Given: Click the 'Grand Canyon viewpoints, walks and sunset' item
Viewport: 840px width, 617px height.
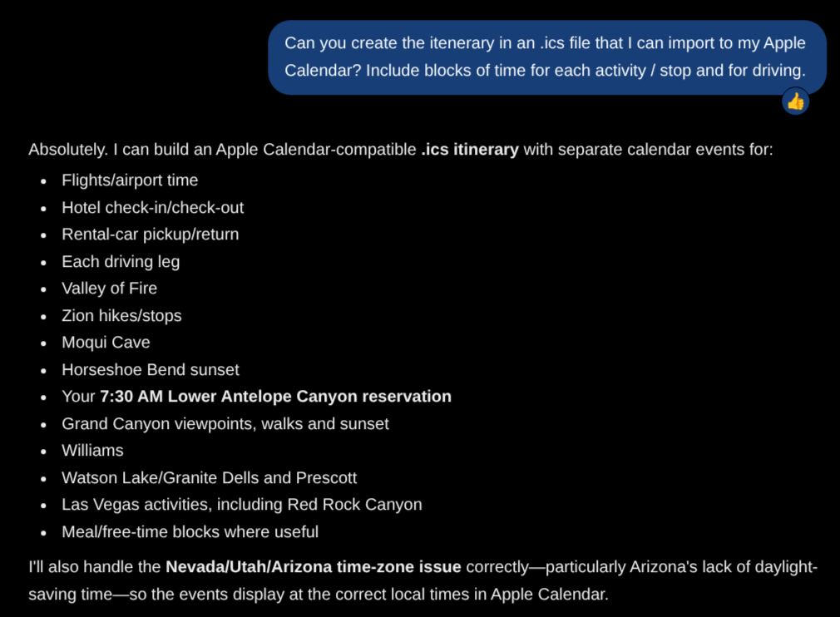Looking at the screenshot, I should point(225,423).
